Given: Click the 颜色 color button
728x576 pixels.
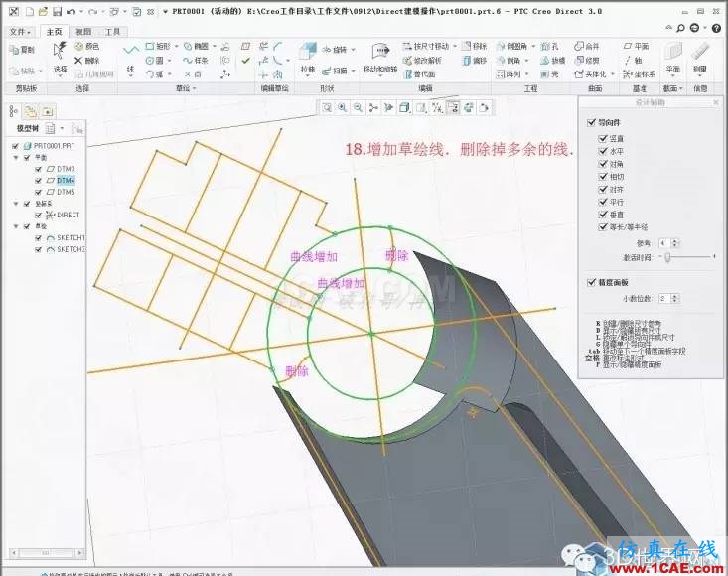Looking at the screenshot, I should 87,46.
